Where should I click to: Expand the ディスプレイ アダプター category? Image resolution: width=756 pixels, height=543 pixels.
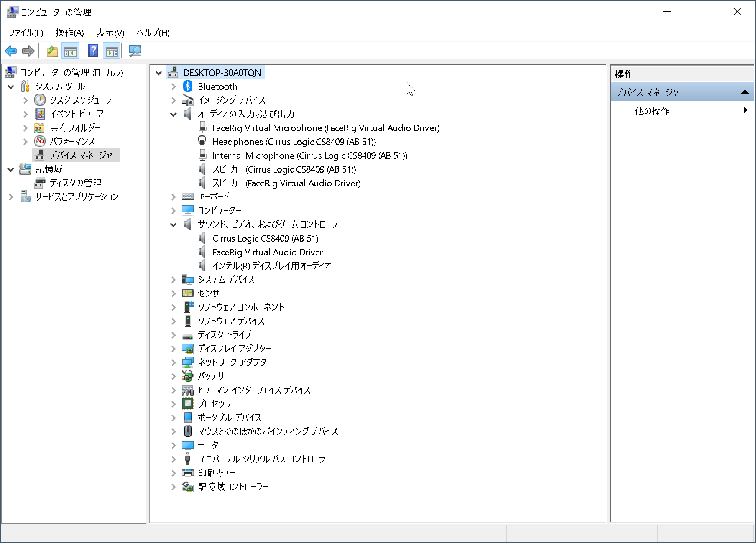pos(173,349)
